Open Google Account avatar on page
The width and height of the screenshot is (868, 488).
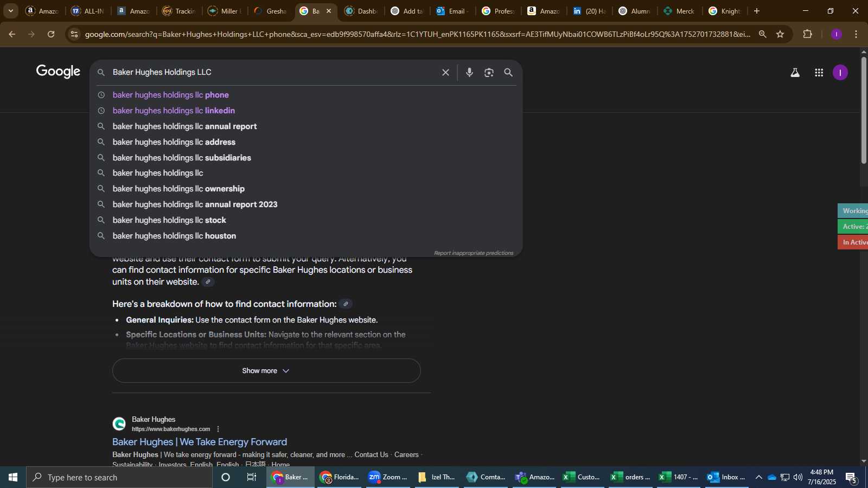[840, 73]
